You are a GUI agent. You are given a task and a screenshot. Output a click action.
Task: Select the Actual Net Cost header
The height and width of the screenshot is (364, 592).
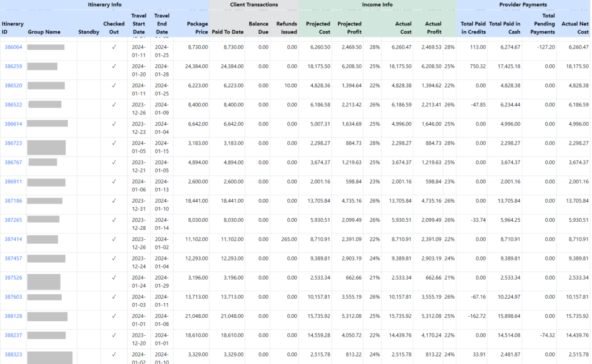point(575,28)
